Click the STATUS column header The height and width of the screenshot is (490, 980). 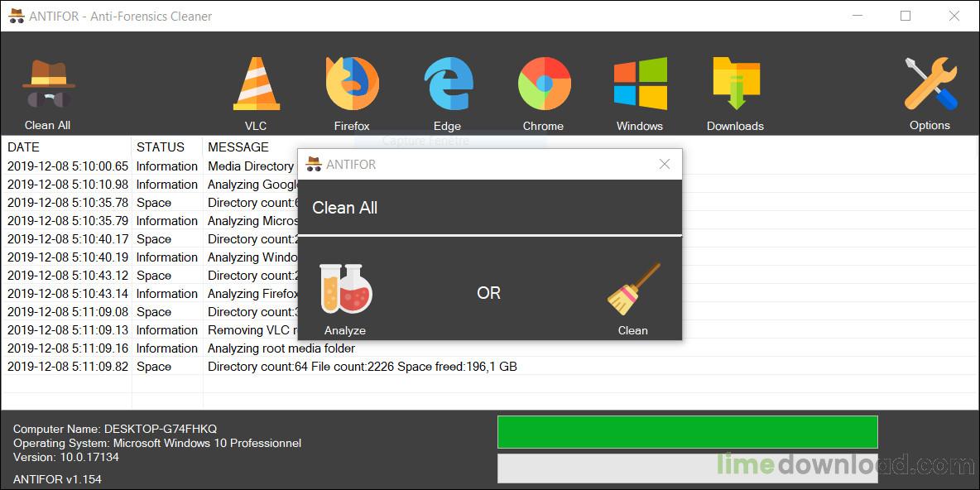point(161,147)
